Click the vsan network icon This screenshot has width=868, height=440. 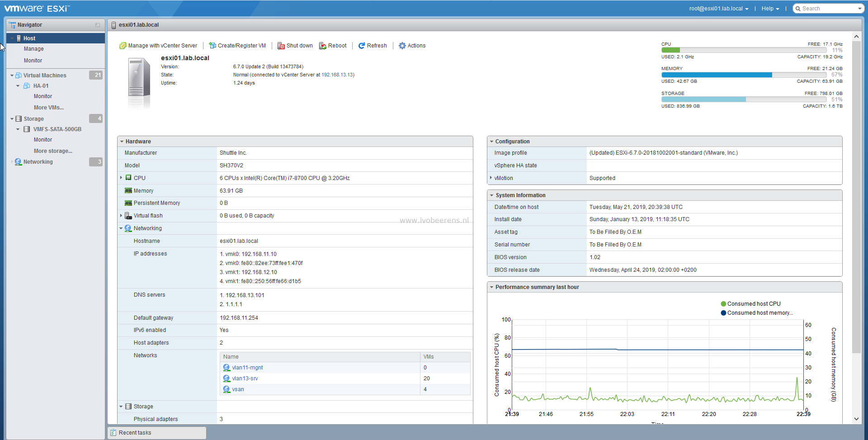click(x=226, y=389)
